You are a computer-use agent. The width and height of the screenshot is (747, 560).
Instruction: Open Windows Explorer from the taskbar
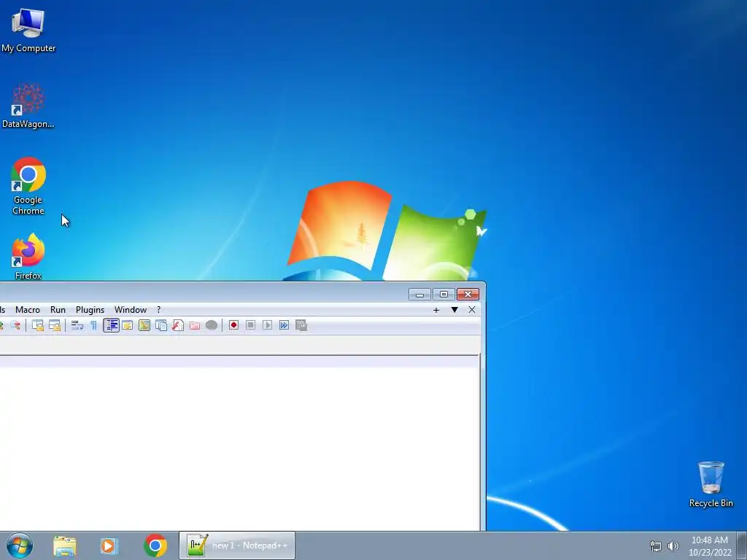pyautogui.click(x=65, y=546)
